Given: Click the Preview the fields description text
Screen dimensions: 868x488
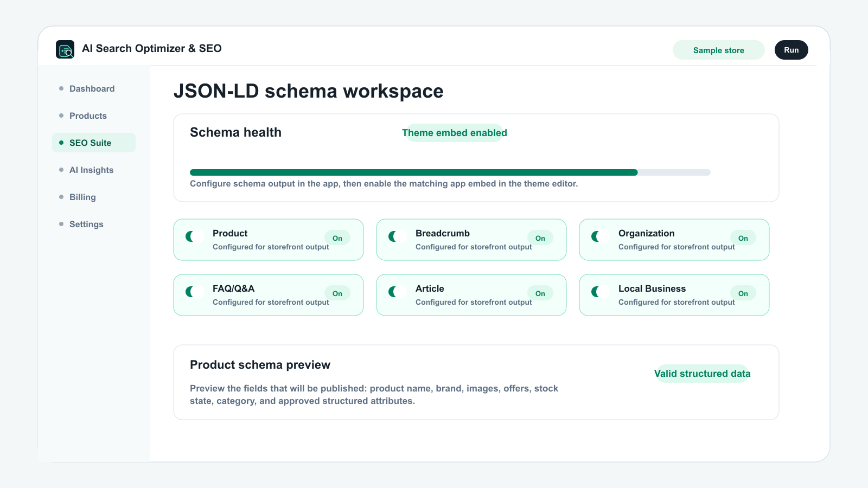Looking at the screenshot, I should tap(374, 395).
